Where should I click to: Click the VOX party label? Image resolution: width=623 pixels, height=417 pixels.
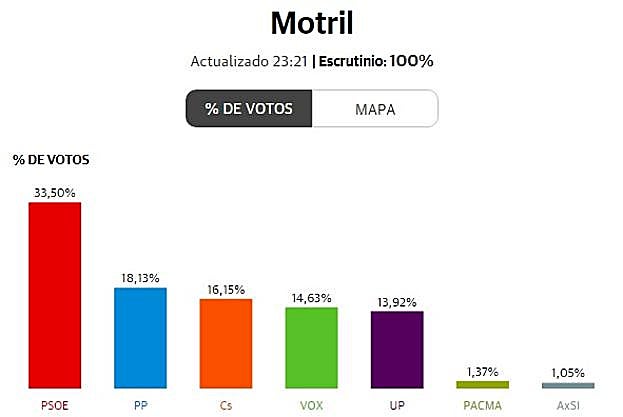coord(311,405)
